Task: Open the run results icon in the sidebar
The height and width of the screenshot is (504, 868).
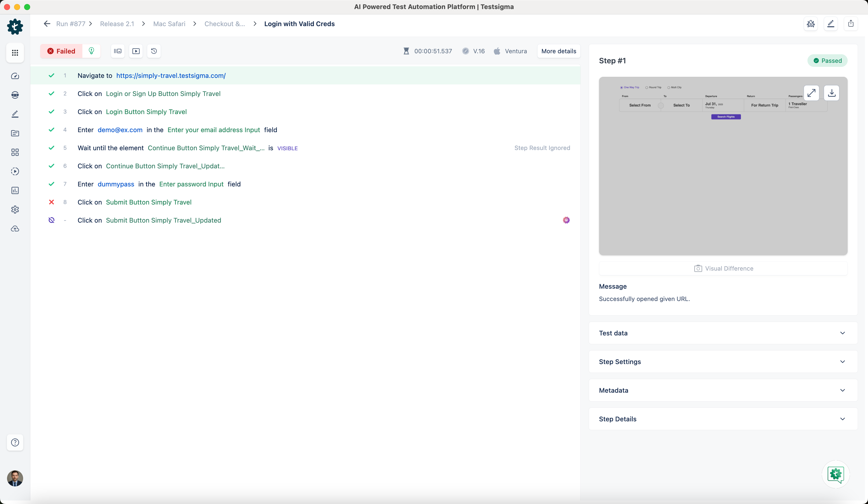Action: [x=15, y=171]
